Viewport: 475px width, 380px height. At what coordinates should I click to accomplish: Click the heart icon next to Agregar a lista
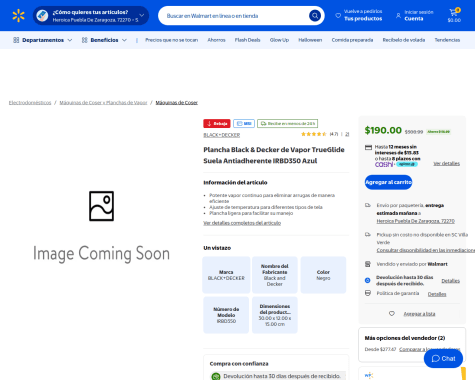click(x=392, y=314)
